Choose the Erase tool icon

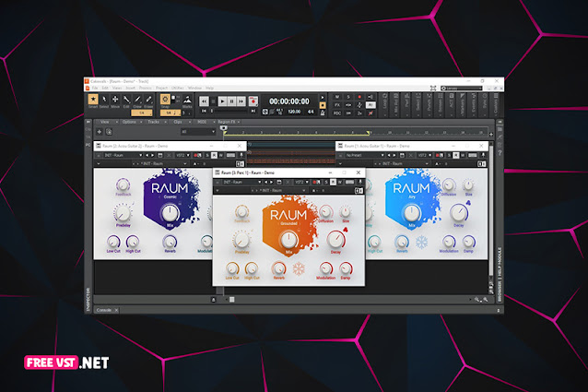[148, 100]
